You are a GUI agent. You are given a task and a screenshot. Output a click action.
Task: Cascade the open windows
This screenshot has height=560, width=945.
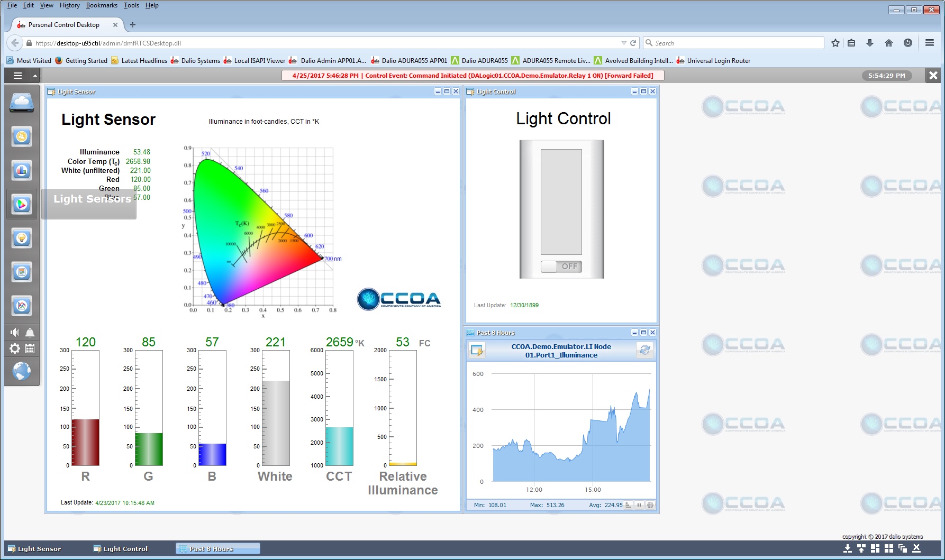(903, 548)
